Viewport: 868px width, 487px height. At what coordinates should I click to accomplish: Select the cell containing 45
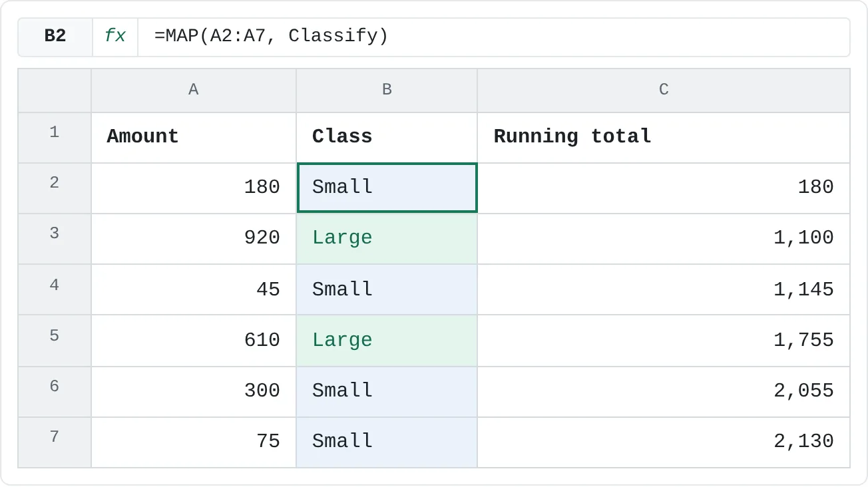coord(194,289)
